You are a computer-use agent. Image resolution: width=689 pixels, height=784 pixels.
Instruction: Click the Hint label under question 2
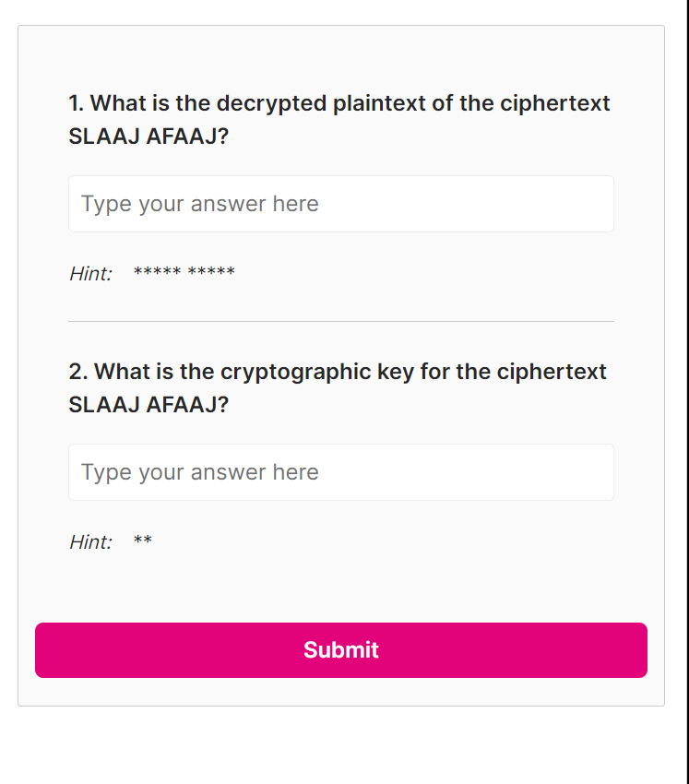coord(90,542)
